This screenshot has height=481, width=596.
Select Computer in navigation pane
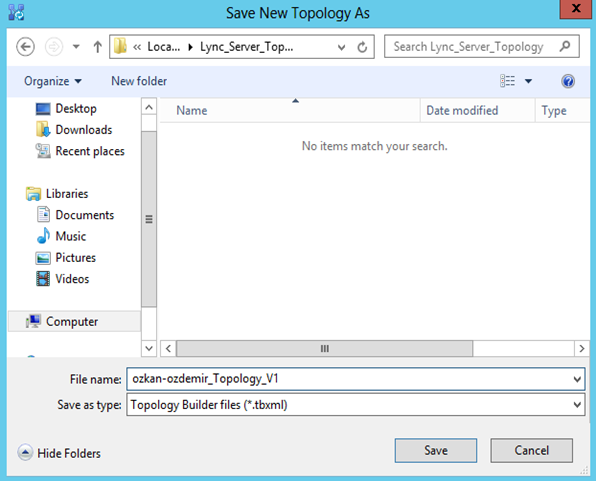[74, 322]
